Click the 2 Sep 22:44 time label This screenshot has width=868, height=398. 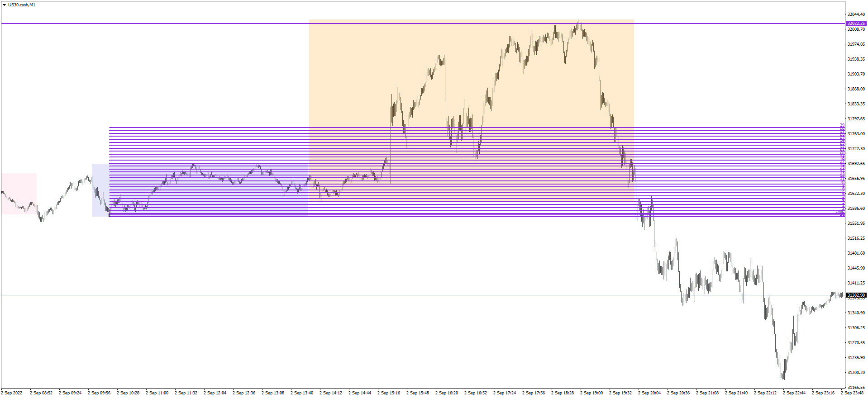pyautogui.click(x=794, y=393)
